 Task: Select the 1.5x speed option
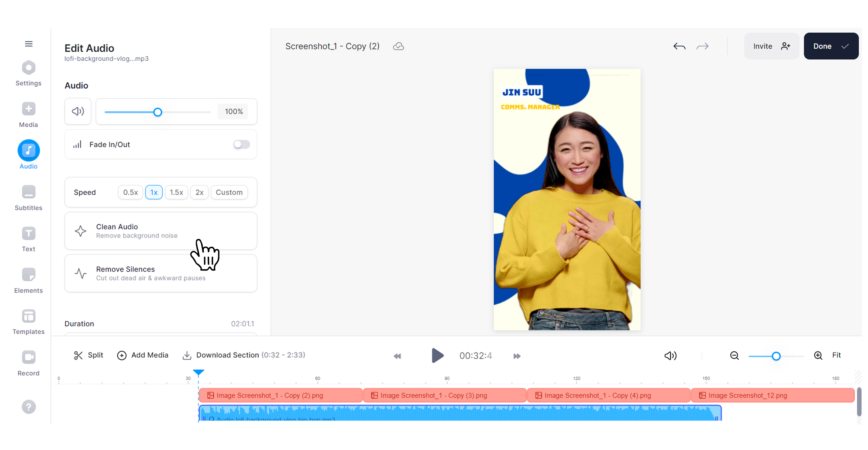click(176, 192)
